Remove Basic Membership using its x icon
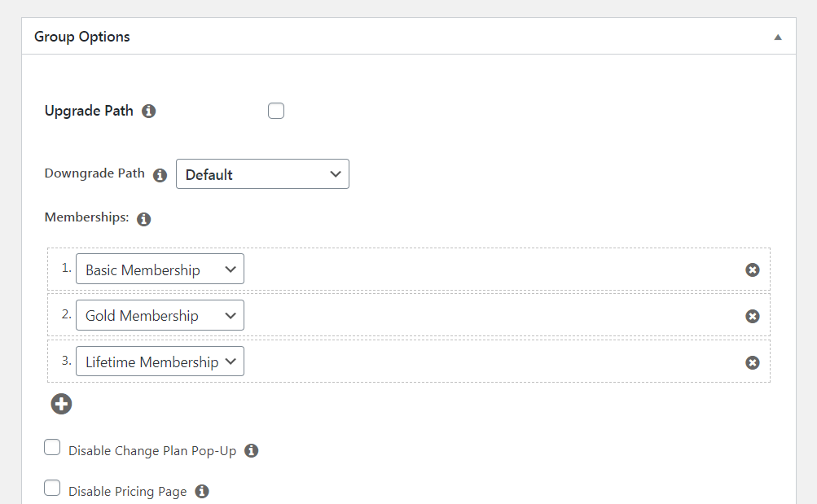The image size is (817, 504). [752, 270]
